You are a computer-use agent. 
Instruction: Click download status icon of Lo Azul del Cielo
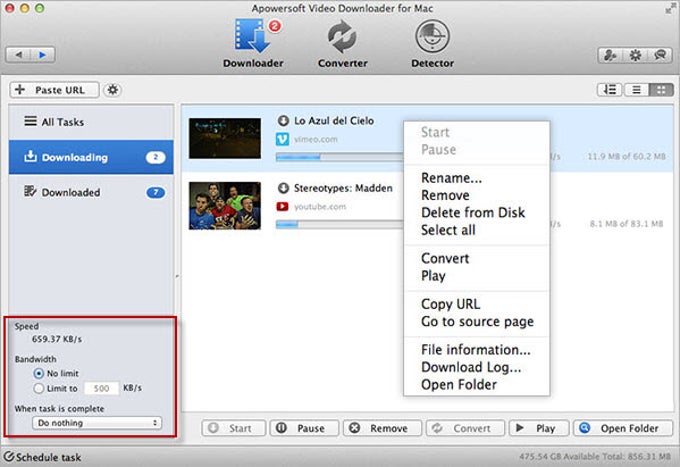tap(283, 121)
